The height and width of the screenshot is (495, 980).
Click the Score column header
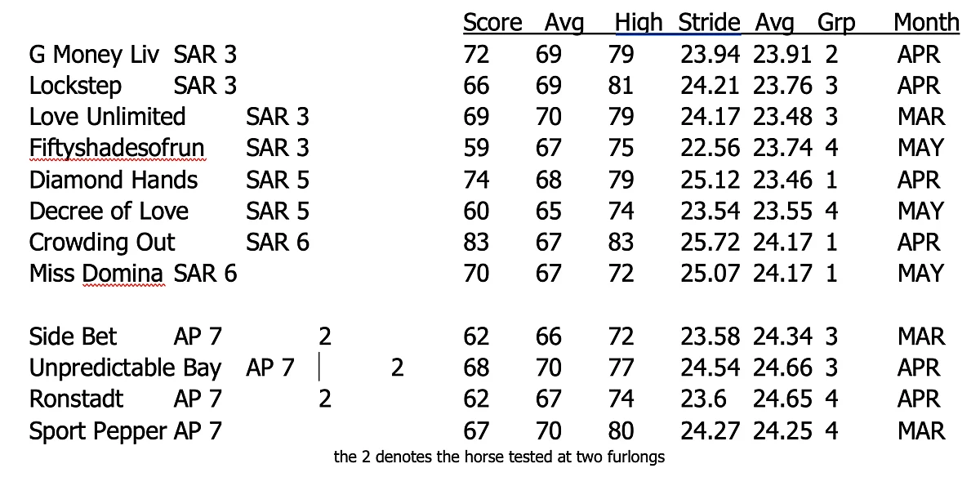tap(492, 23)
